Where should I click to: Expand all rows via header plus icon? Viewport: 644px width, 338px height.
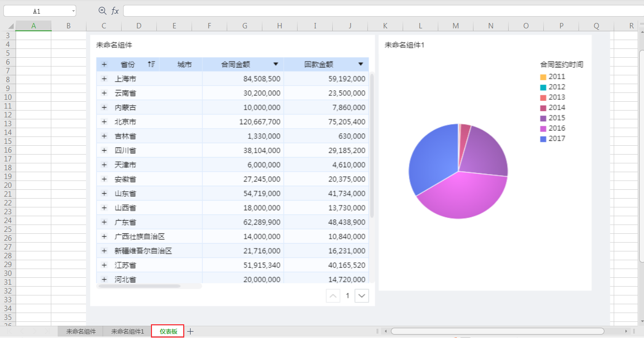(104, 65)
